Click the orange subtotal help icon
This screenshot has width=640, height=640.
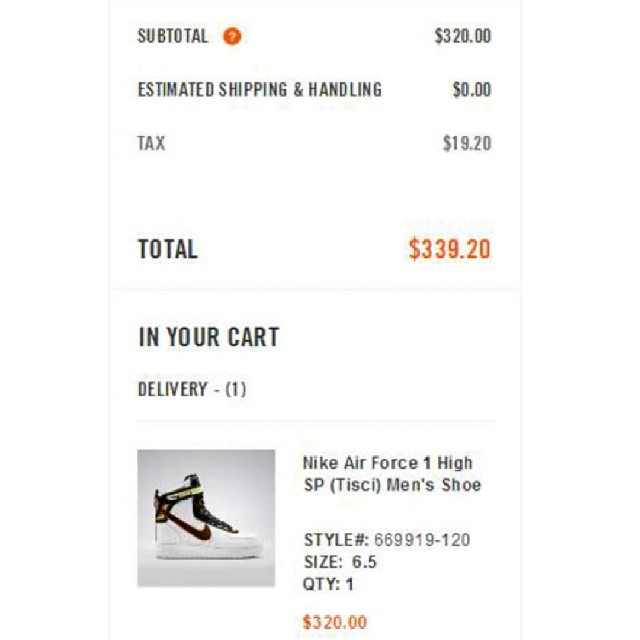coord(232,37)
